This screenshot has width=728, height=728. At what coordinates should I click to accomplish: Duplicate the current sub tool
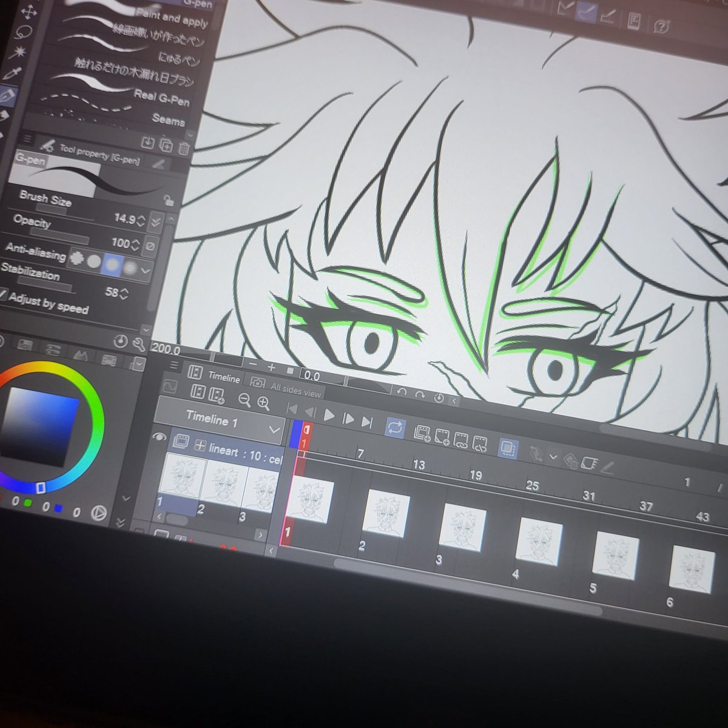pos(166,146)
